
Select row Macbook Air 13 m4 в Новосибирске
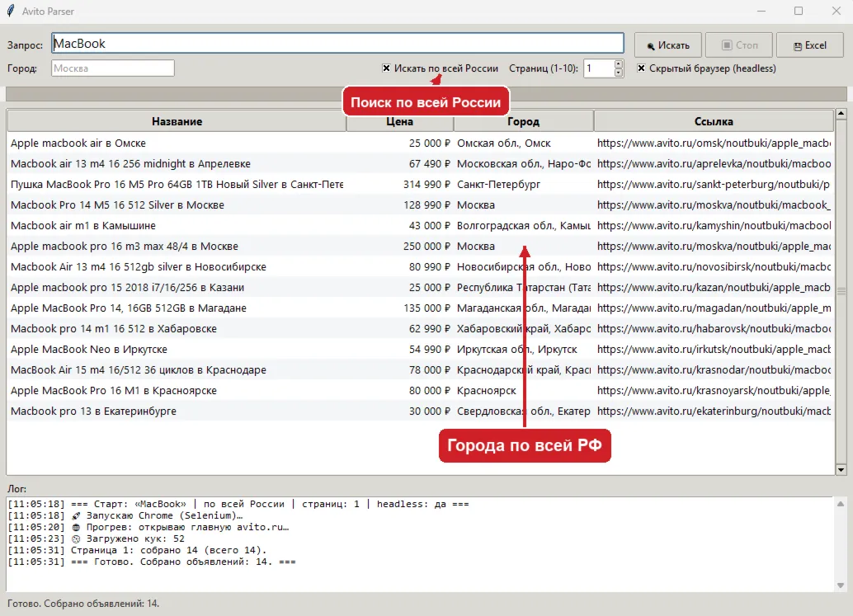(421, 267)
